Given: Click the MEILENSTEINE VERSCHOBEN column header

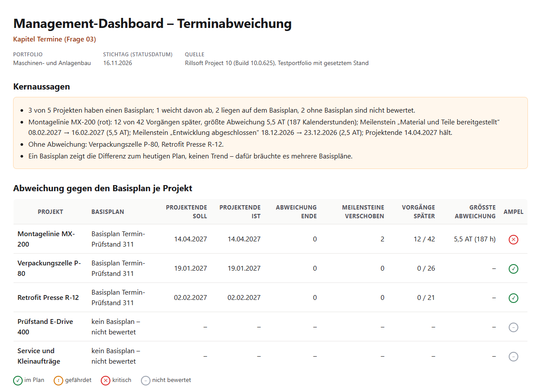Looking at the screenshot, I should [x=363, y=212].
